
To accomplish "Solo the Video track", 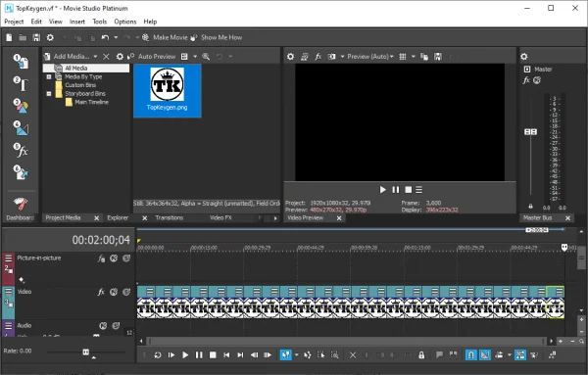I will [126, 292].
